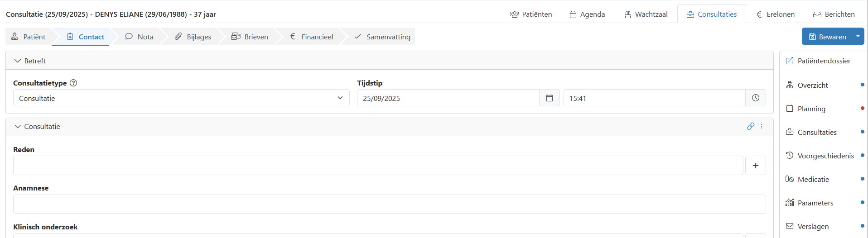The width and height of the screenshot is (868, 238).
Task: Click the sidebar Consultaties briefcase icon
Action: 790,132
